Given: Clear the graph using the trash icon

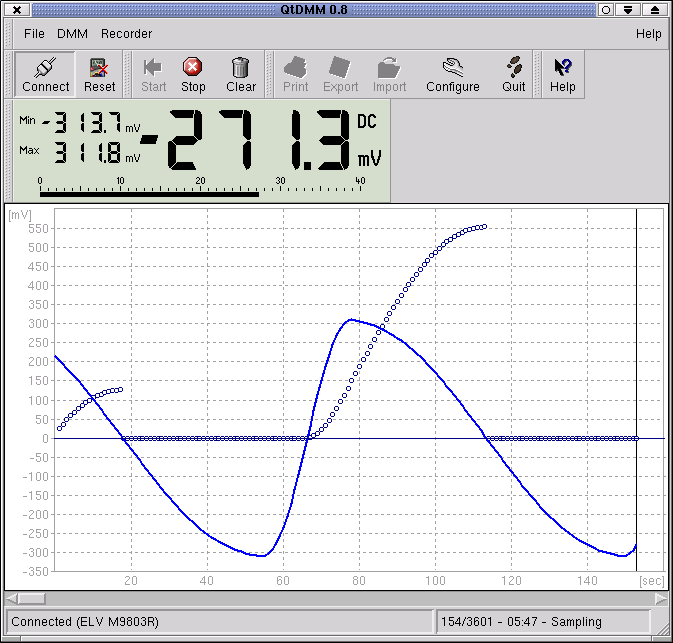Looking at the screenshot, I should click(x=241, y=75).
